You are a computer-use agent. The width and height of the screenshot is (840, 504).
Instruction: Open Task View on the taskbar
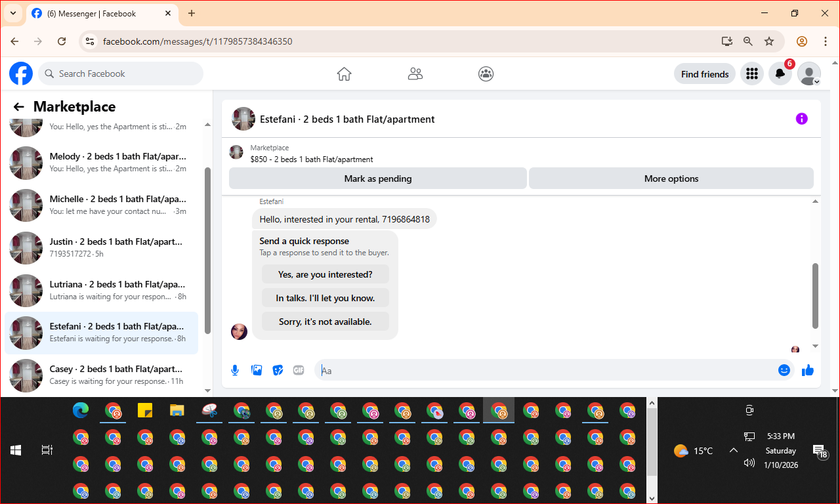coord(47,450)
